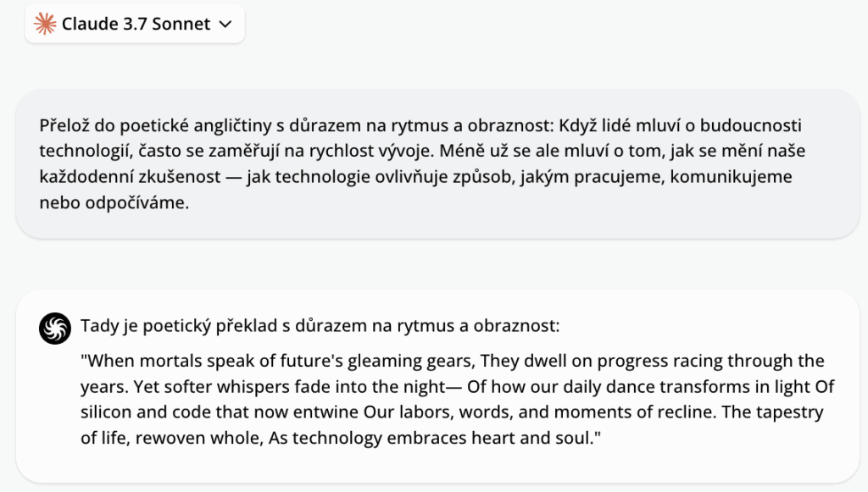Click 'Přelož do poetické angličtiny' in the prompt

(x=156, y=125)
